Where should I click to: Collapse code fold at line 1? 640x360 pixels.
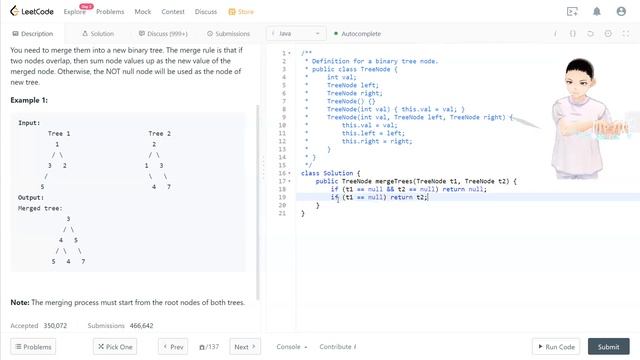pyautogui.click(x=289, y=53)
